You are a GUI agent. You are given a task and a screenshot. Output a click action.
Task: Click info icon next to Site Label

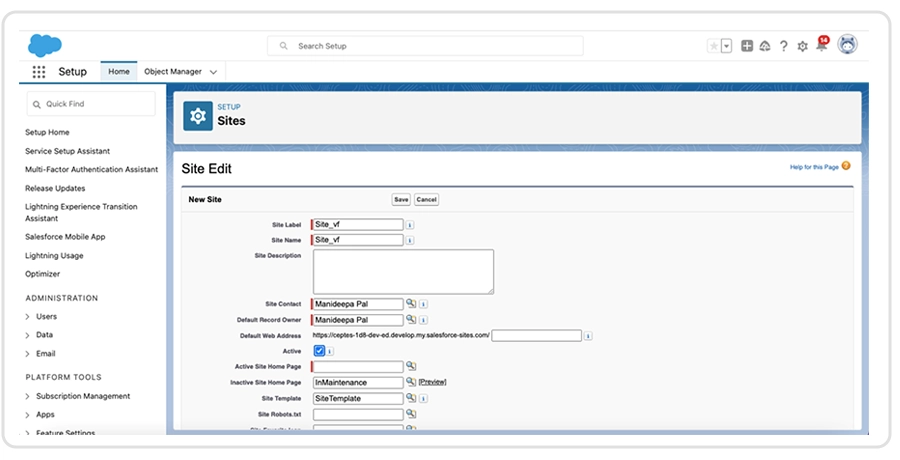click(410, 225)
